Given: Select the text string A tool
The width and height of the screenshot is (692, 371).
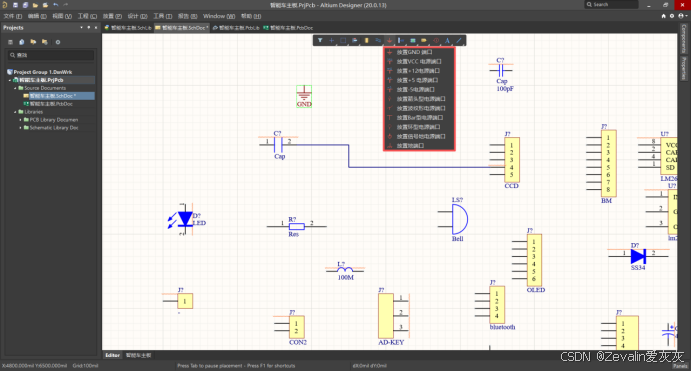Looking at the screenshot, I should coord(447,41).
